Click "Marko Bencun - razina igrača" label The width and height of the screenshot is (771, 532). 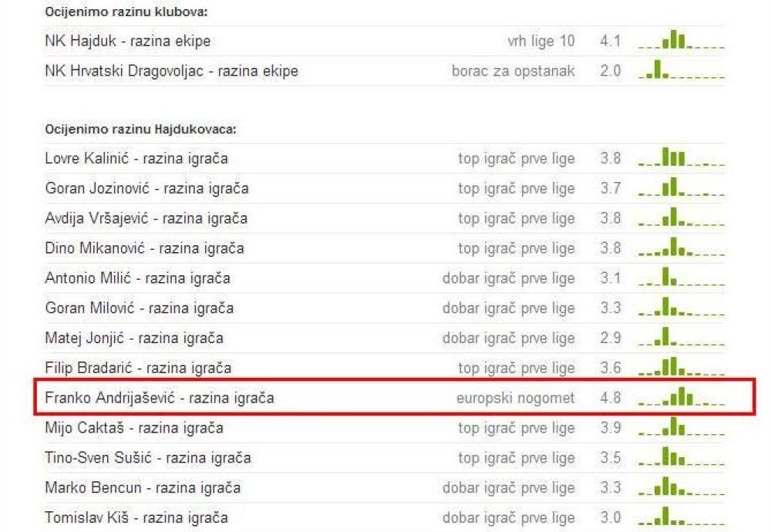(143, 488)
